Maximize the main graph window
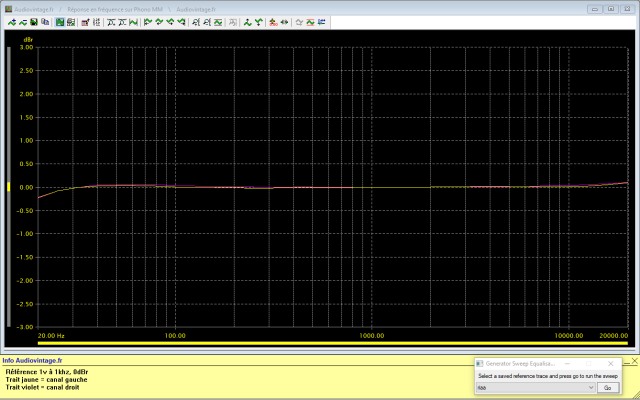Viewport: 640px width, 400px height. click(x=611, y=9)
